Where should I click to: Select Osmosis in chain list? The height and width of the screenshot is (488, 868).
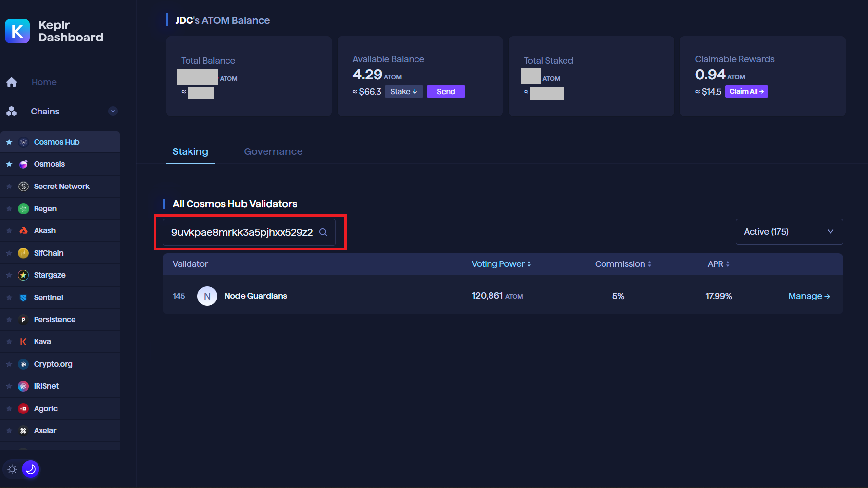[x=60, y=164]
